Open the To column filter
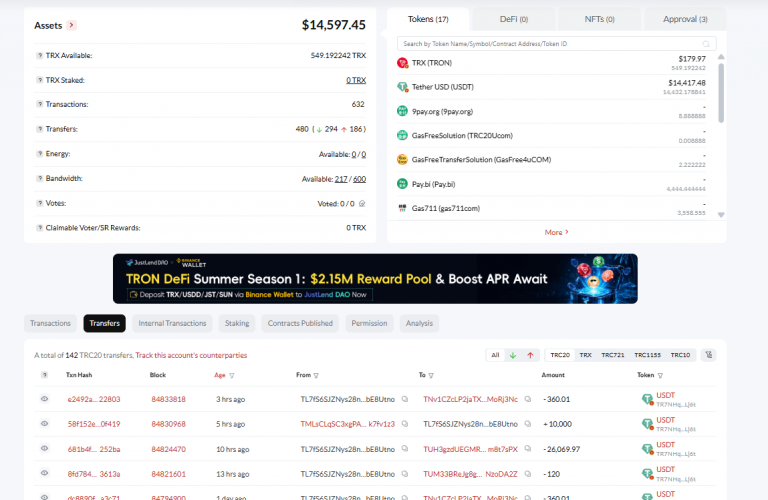The height and width of the screenshot is (500, 768). [x=431, y=376]
